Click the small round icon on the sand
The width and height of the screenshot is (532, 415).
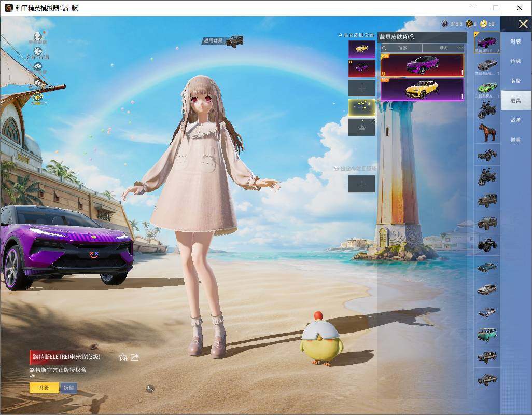click(x=150, y=389)
